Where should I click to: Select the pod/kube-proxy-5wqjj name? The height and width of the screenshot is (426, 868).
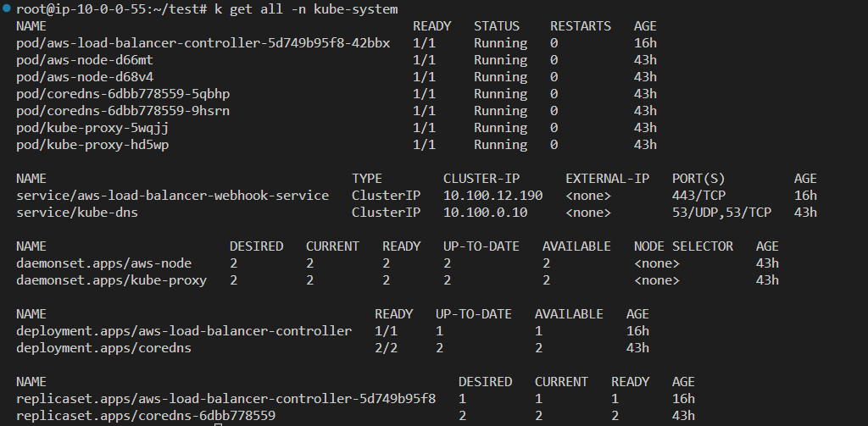click(x=92, y=128)
